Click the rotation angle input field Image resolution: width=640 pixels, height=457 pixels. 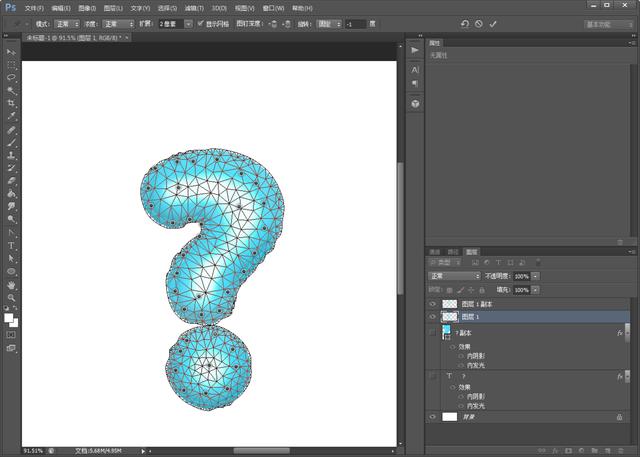[x=356, y=24]
